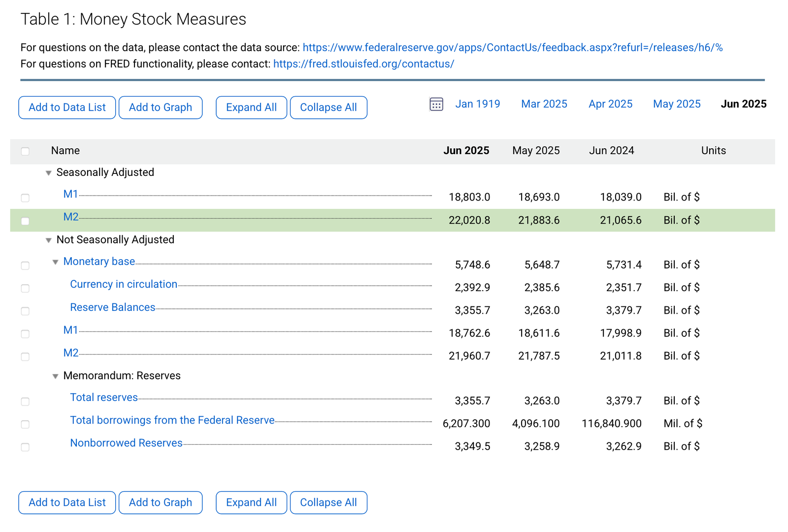
Task: Click the bottom Expand All button
Action: pyautogui.click(x=251, y=502)
